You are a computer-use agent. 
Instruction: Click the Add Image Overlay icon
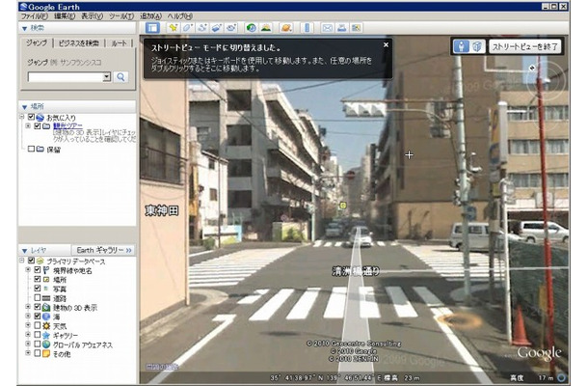coord(217,28)
